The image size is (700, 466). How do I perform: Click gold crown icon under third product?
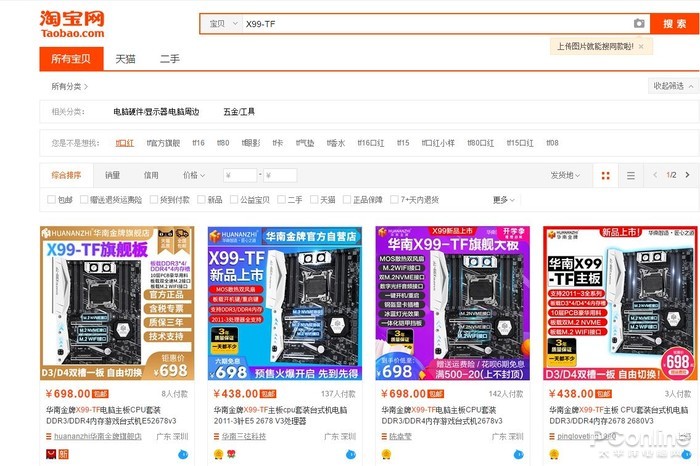pyautogui.click(x=386, y=454)
